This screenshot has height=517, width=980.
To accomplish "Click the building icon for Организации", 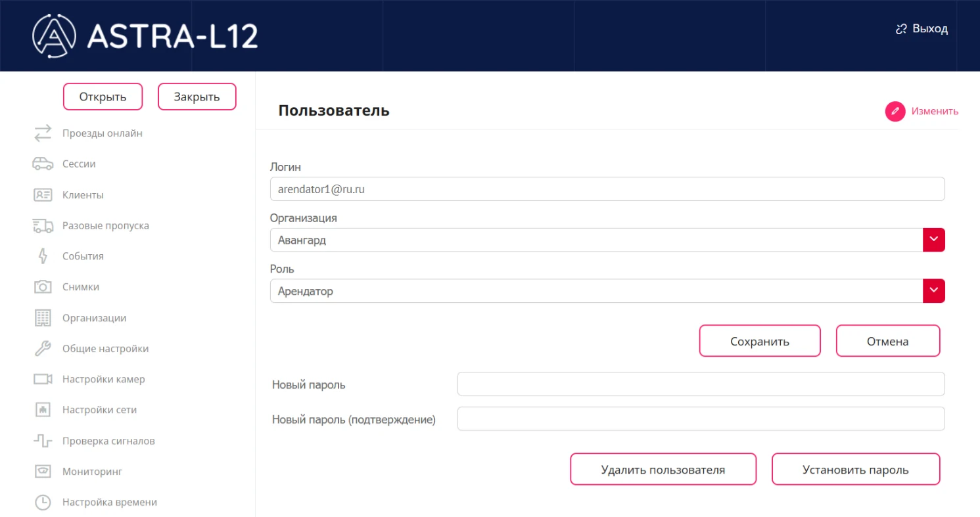I will point(43,318).
